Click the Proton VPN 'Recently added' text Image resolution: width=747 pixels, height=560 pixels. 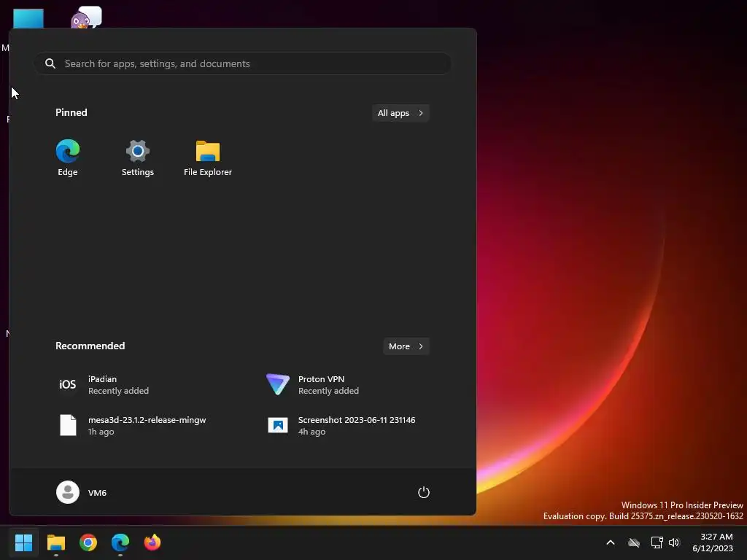click(328, 391)
